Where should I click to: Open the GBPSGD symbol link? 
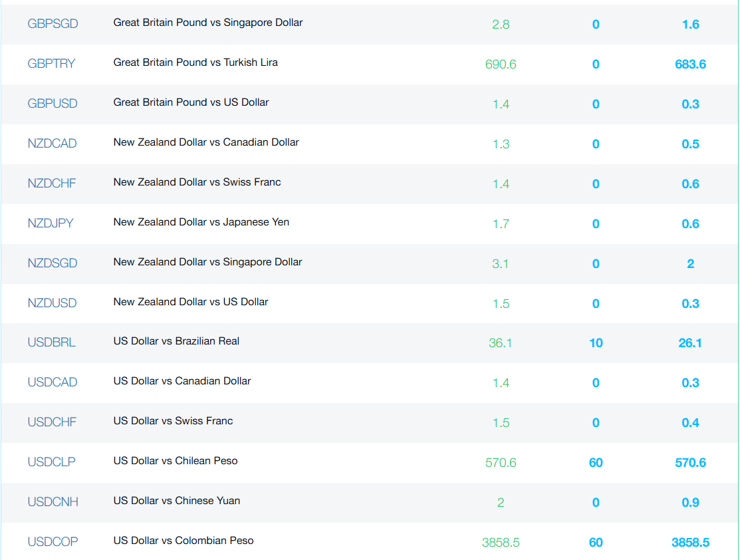tap(53, 23)
